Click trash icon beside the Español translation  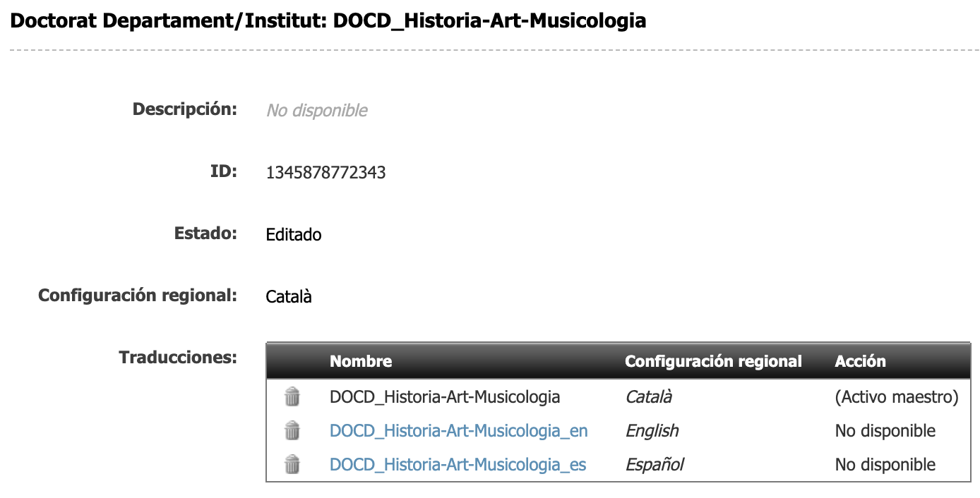pos(292,464)
